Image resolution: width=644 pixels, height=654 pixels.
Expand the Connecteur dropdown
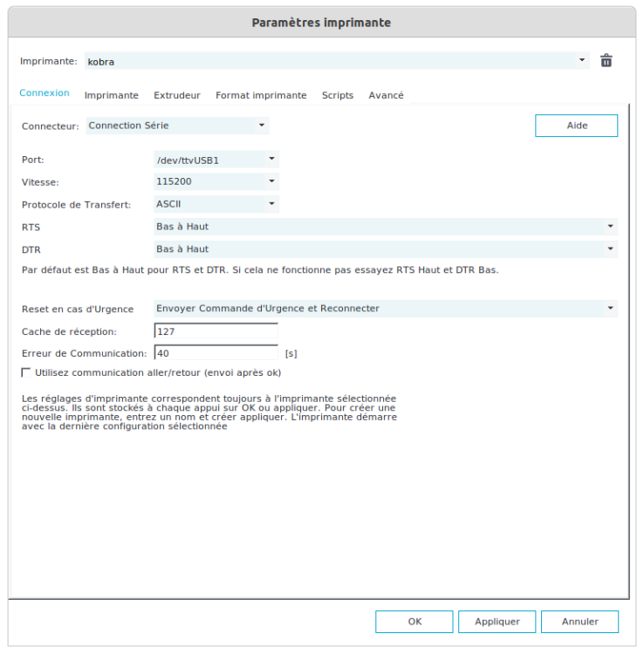pos(178,126)
